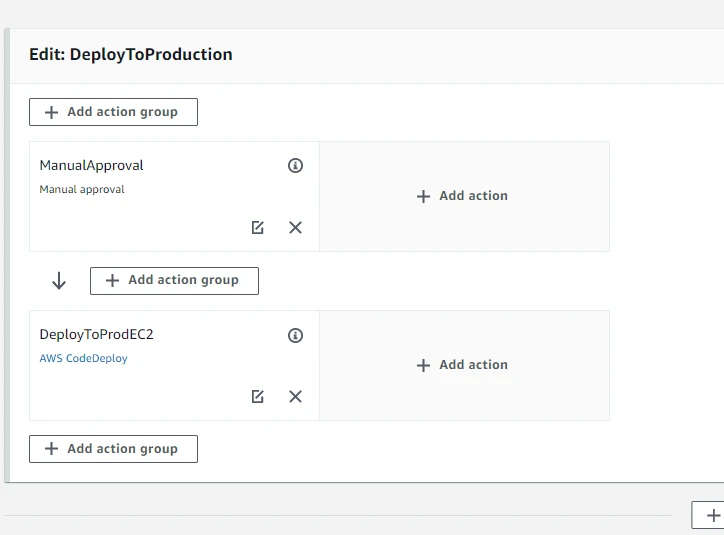Click plus icon on top Add action group
The width and height of the screenshot is (724, 535).
click(52, 112)
